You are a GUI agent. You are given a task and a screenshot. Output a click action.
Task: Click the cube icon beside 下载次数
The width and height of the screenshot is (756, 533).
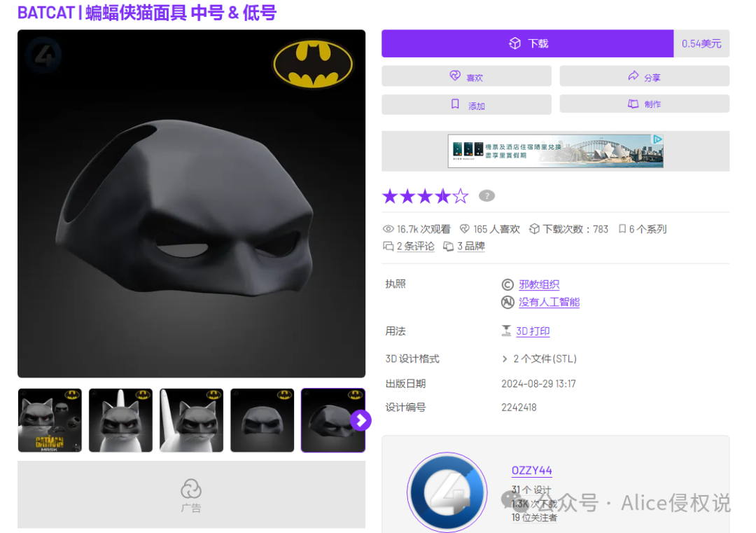point(534,229)
